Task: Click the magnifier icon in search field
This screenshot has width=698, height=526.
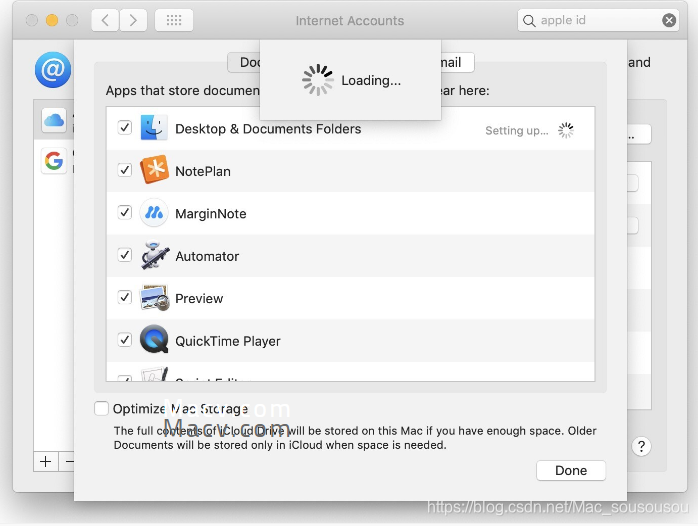Action: 529,21
